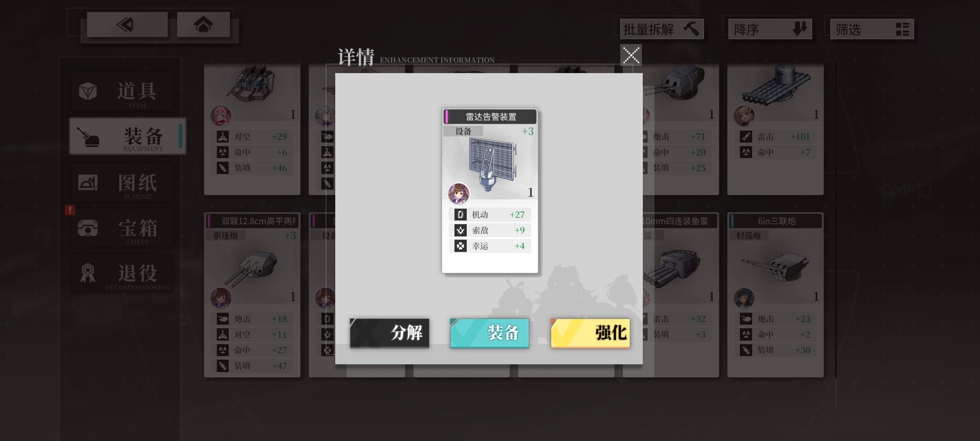The image size is (980, 441).
Task: Select the 6in三联炮 equipment card
Action: coord(775,295)
